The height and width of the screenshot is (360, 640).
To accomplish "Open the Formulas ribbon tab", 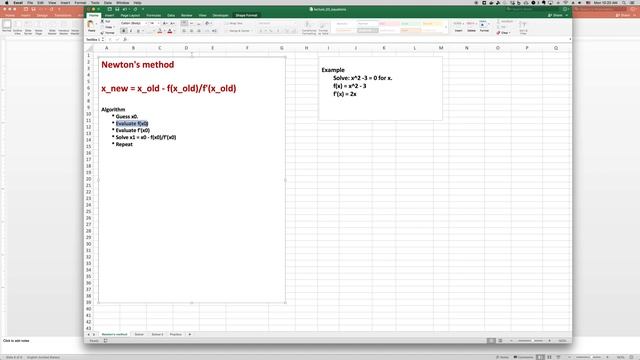I will [x=153, y=16].
